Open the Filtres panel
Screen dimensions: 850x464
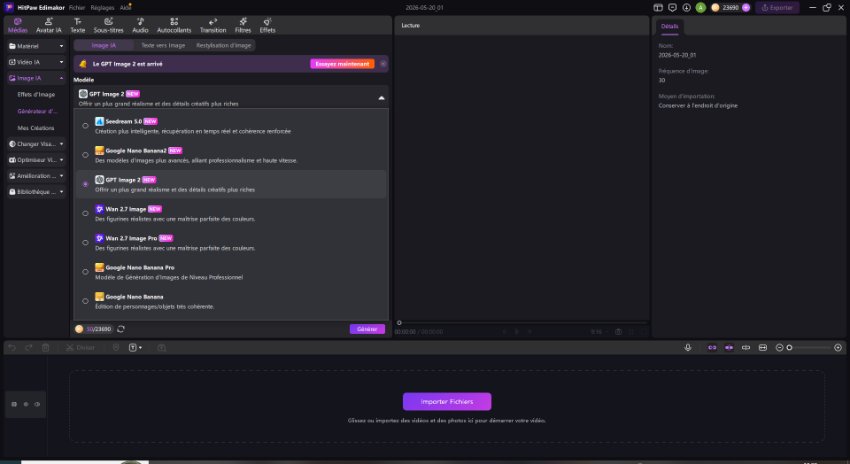pos(243,25)
